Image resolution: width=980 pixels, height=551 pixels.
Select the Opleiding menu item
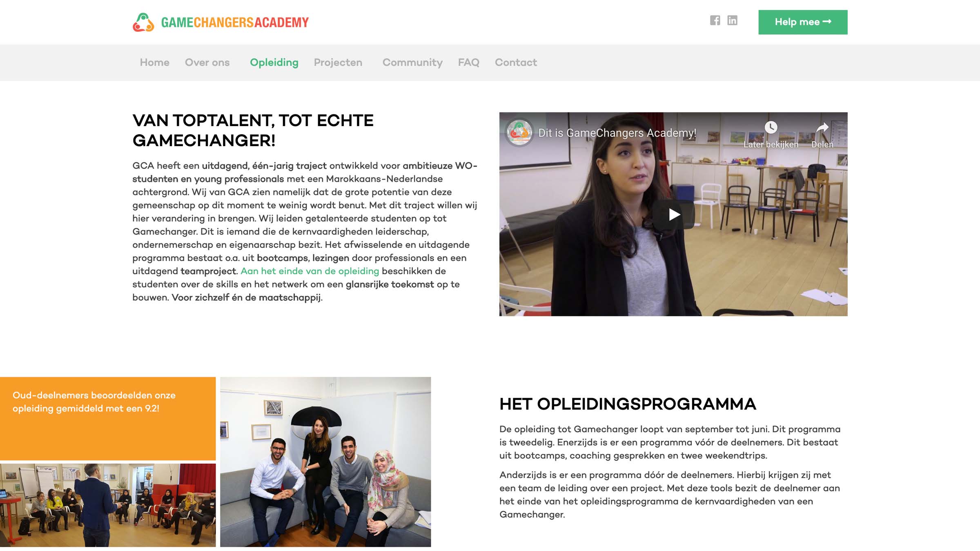(274, 62)
